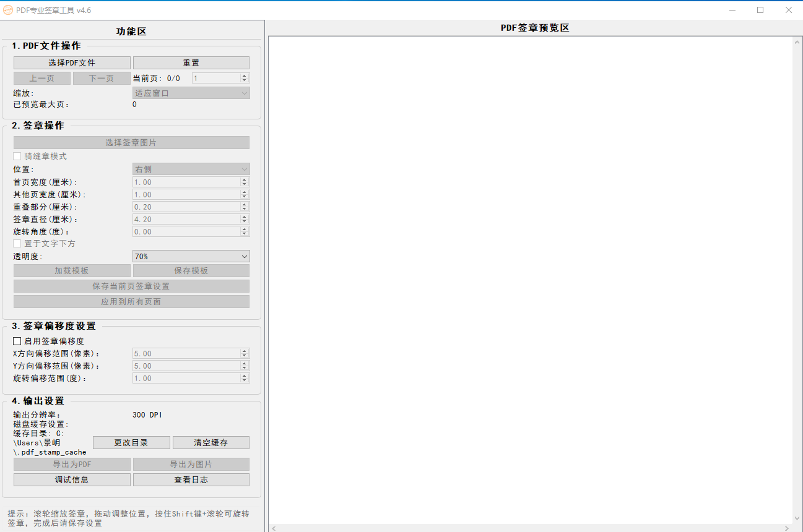This screenshot has width=803, height=532.
Task: Open 调试信息 debug information
Action: (x=71, y=479)
